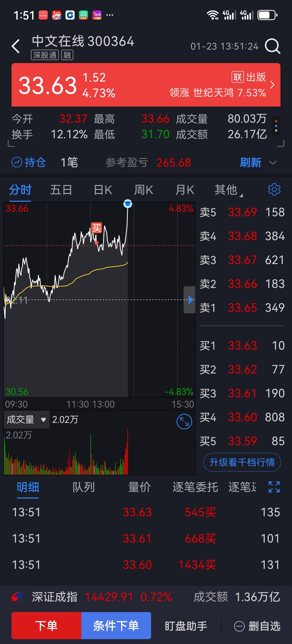Screen dimensions: 292x644
Task: Tap the volume bar chart area
Action: [x=100, y=452]
